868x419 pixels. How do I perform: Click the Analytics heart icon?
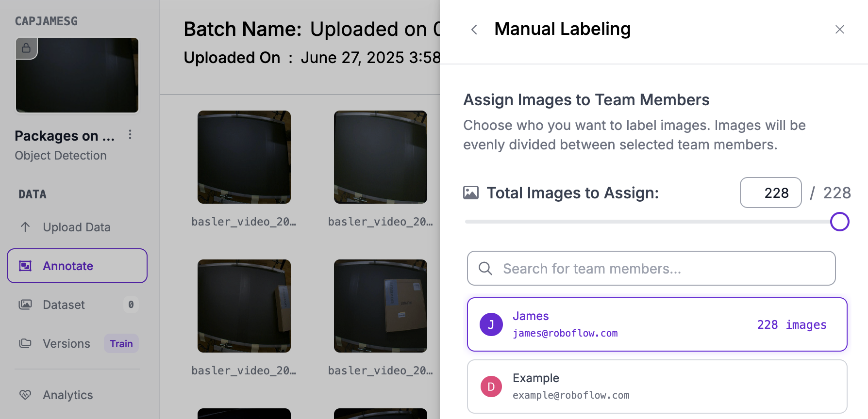tap(25, 395)
